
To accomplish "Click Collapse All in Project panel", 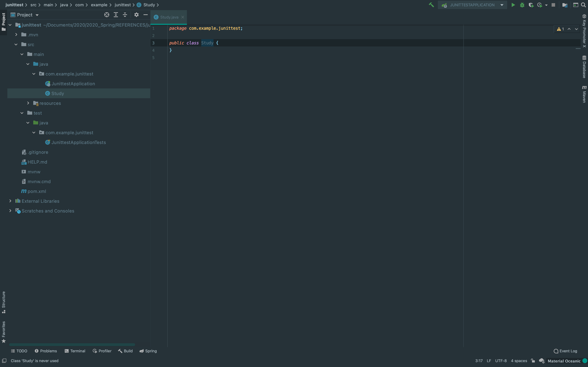I will point(125,15).
